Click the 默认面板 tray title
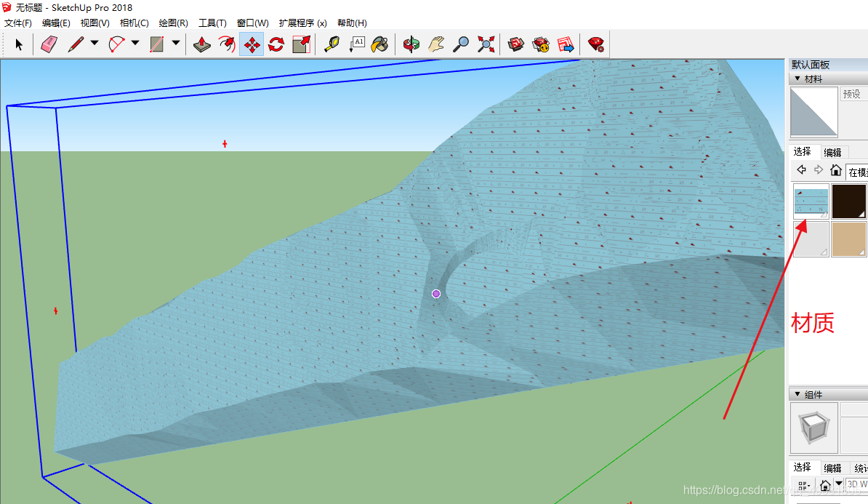The image size is (868, 504). pos(811,65)
